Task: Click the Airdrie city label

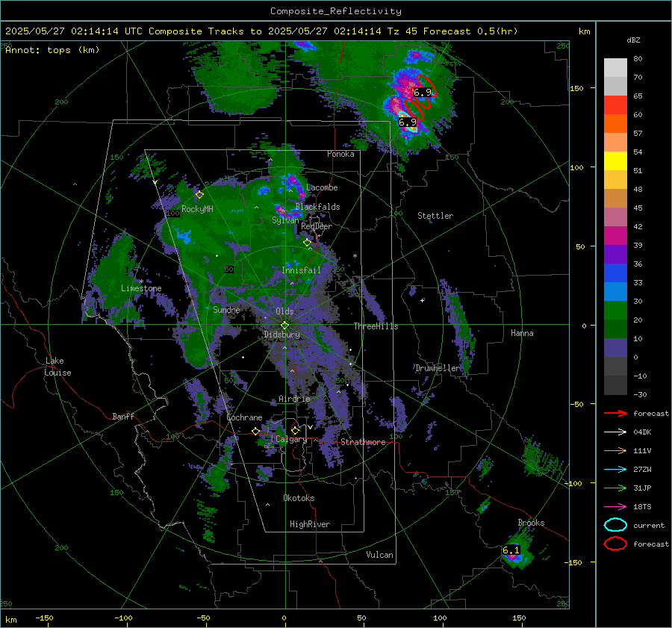Action: [294, 399]
